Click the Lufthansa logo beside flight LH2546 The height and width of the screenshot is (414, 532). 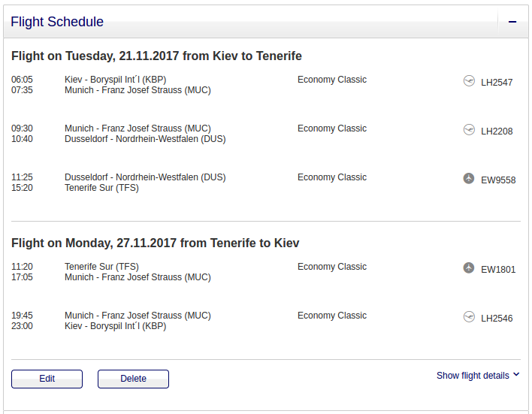469,317
